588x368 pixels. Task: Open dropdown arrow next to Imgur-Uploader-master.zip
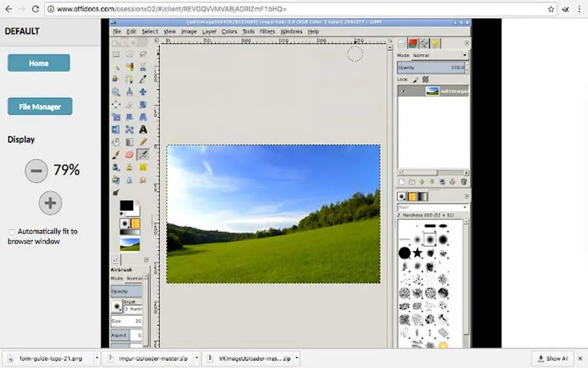pos(197,358)
